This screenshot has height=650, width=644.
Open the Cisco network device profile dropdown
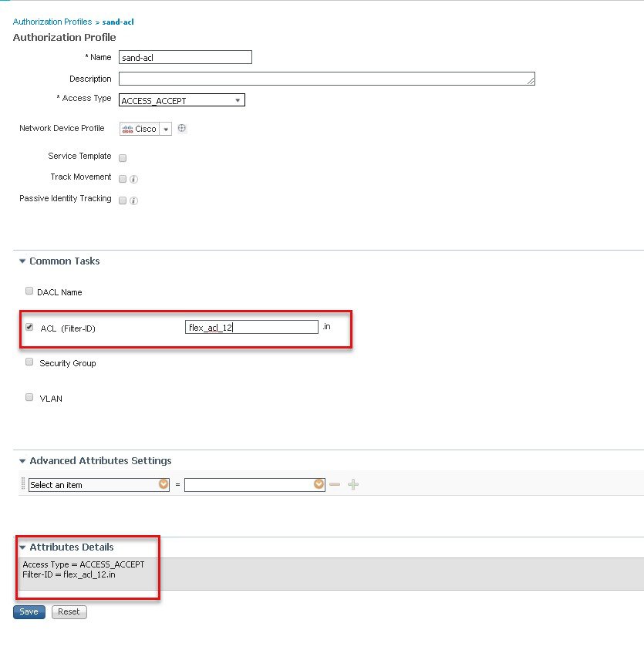point(166,129)
